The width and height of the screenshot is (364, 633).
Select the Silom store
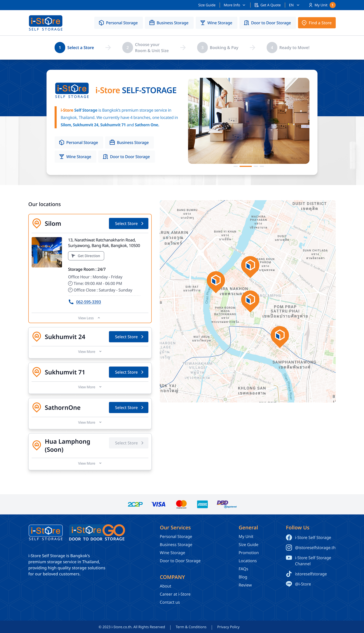(x=129, y=224)
